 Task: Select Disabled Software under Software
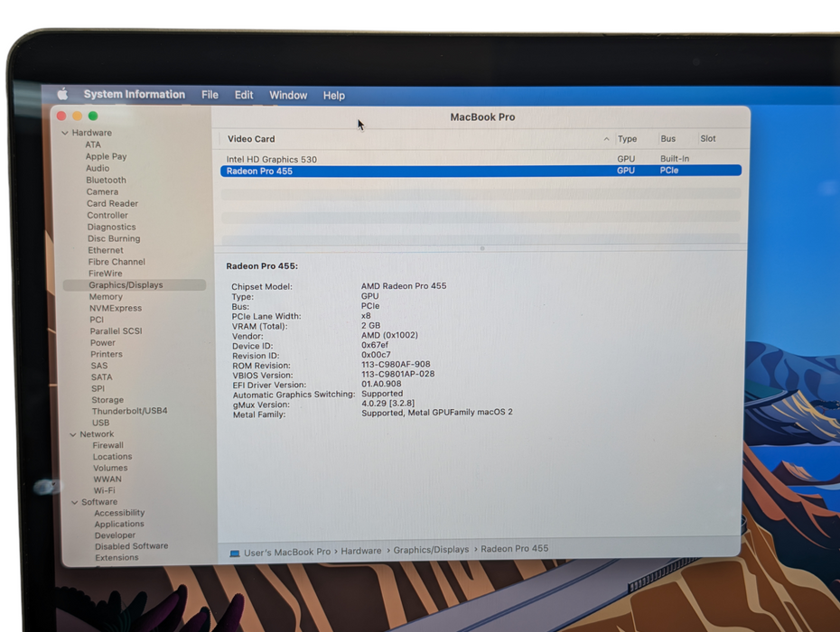(x=132, y=545)
